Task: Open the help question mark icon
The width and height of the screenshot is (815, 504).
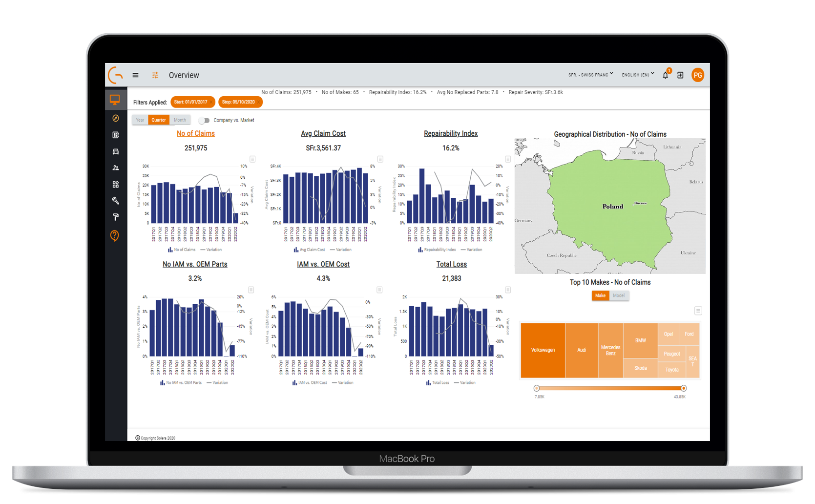Action: point(115,236)
